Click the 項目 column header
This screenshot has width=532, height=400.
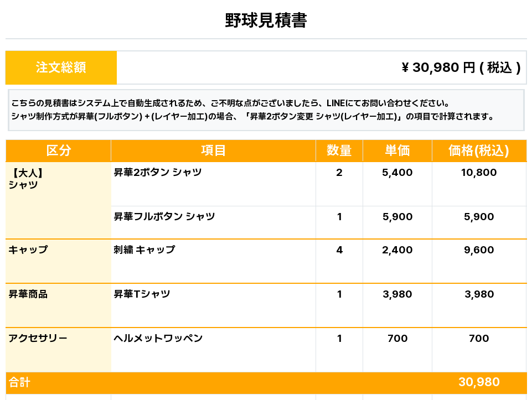[214, 150]
